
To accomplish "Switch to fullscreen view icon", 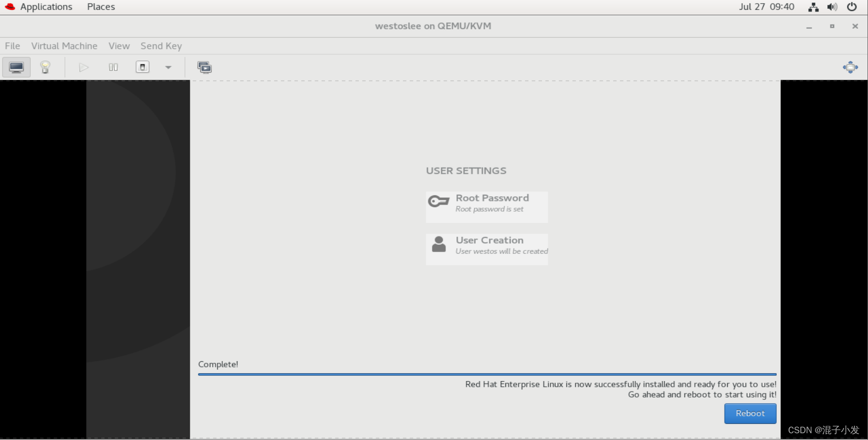I will pos(850,67).
